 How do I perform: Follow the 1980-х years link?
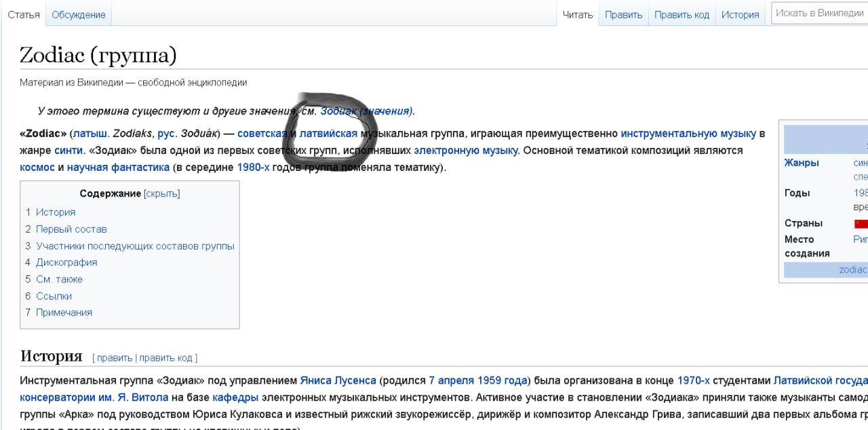253,167
